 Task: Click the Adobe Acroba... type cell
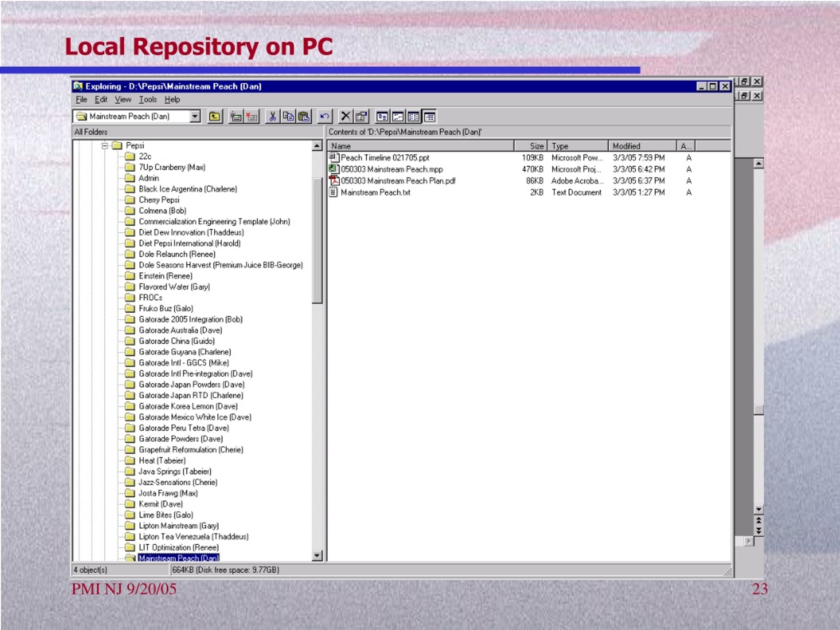point(577,181)
